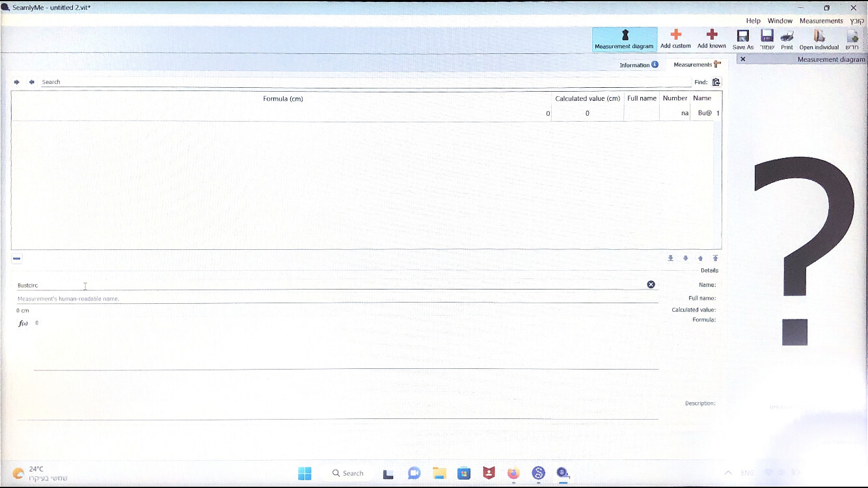
Task: Click the Full name text field
Action: (x=337, y=299)
